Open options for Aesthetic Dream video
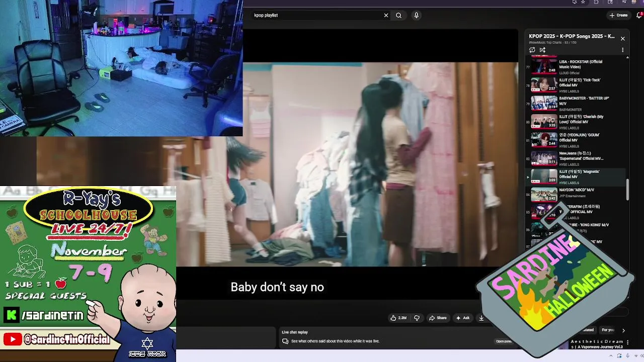This screenshot has width=644, height=362. click(627, 342)
